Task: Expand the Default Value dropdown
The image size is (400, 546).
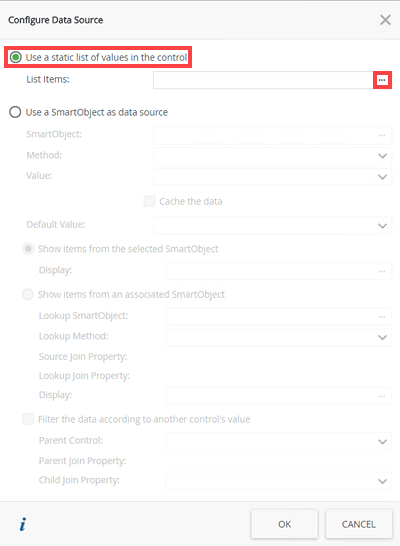Action: click(273, 225)
